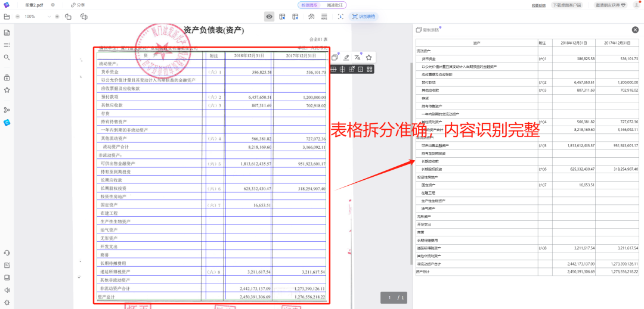This screenshot has width=644, height=309.
Task: Switch to the 阅读批注 tab
Action: 333,5
